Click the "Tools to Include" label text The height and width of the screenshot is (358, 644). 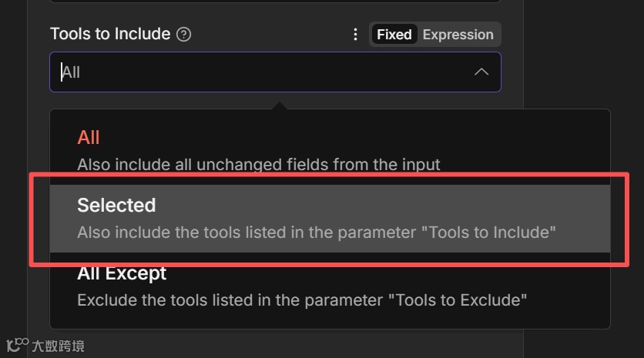(x=110, y=35)
